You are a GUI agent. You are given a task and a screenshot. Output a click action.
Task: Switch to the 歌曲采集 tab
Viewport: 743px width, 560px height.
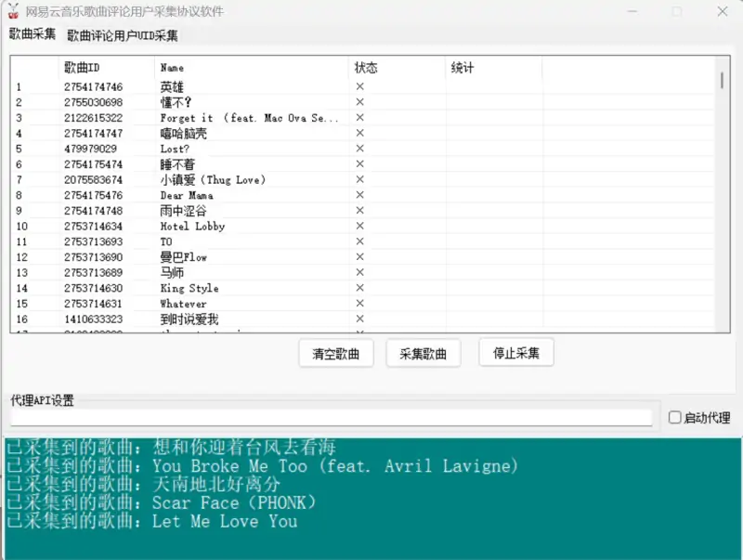33,35
